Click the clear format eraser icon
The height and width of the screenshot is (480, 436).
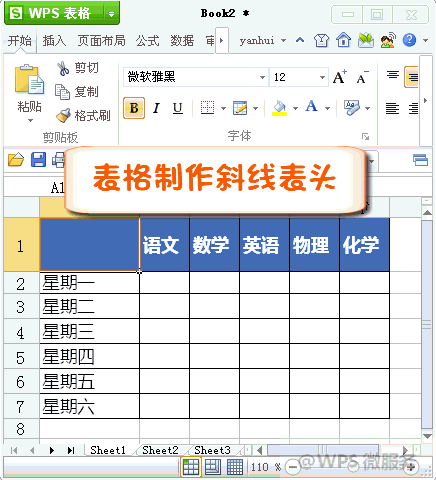352,108
